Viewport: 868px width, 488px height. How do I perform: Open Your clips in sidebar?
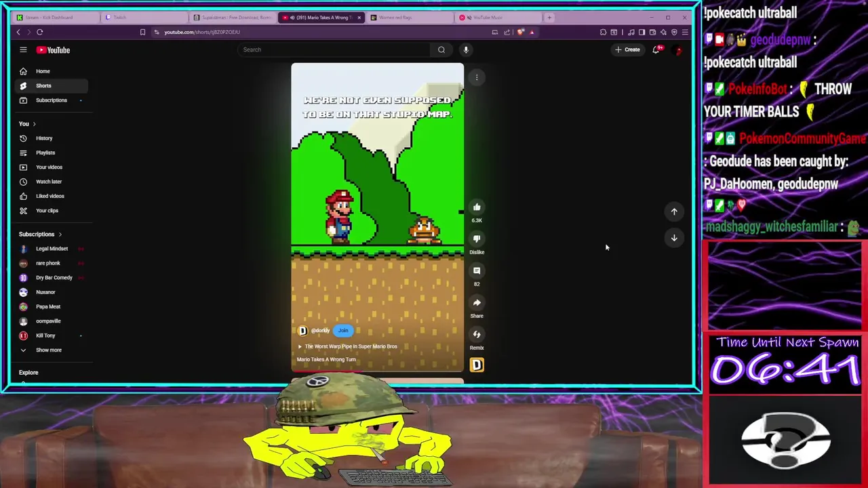click(x=51, y=211)
